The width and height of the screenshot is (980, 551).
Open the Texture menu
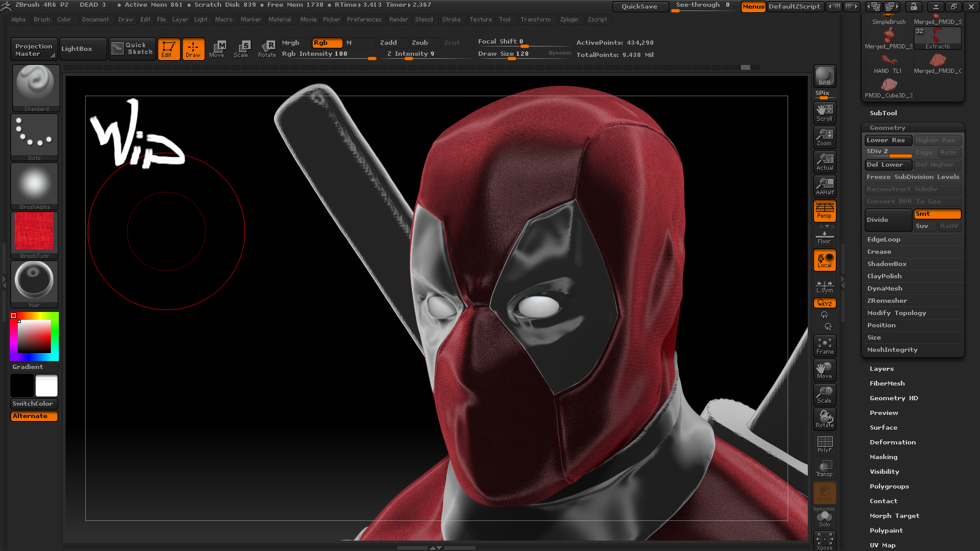click(x=481, y=20)
